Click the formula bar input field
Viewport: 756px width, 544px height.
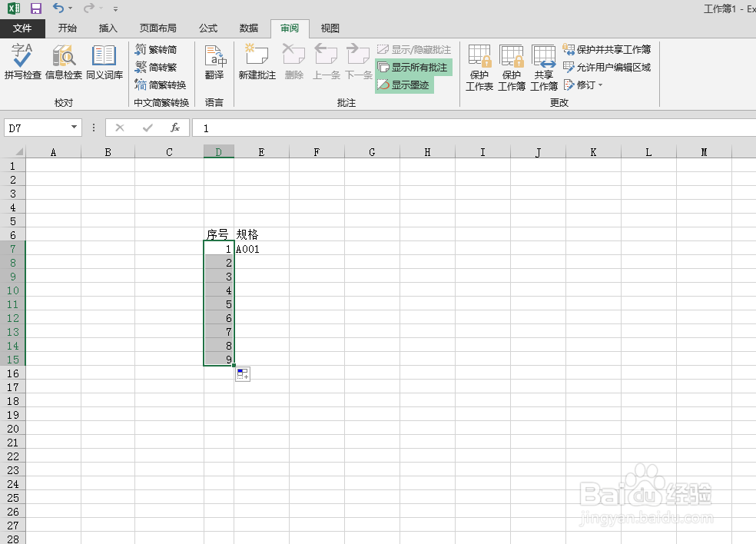coord(474,128)
